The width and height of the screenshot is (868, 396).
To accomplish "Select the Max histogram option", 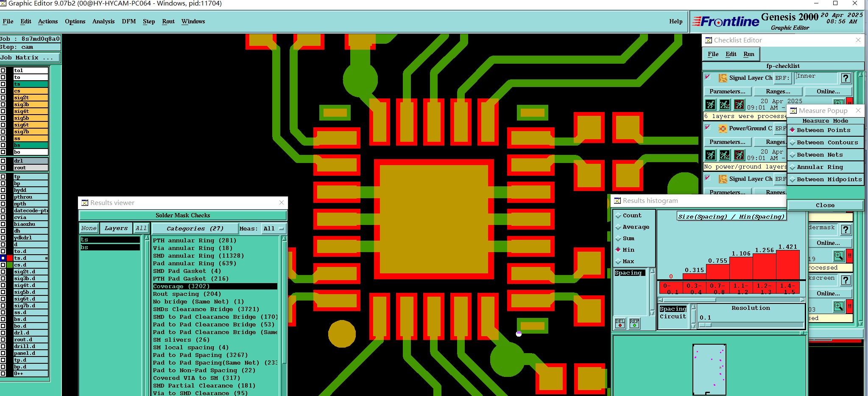I will pos(625,261).
